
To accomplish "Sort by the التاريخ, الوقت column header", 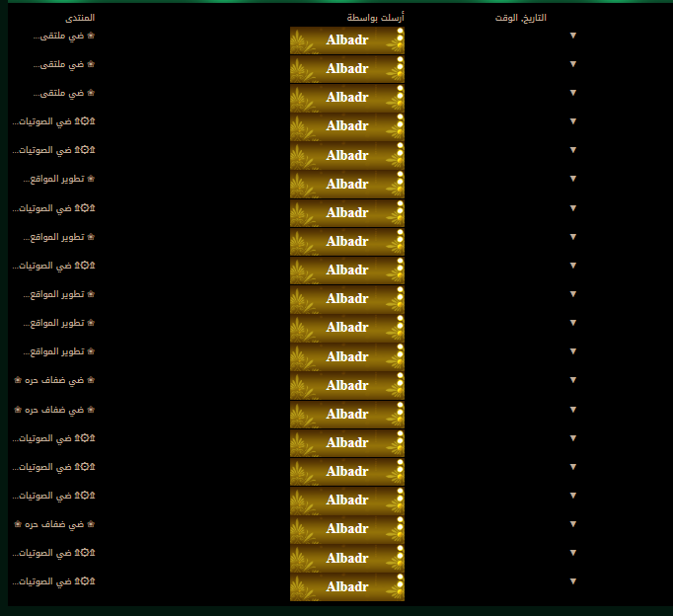I will coord(534,18).
